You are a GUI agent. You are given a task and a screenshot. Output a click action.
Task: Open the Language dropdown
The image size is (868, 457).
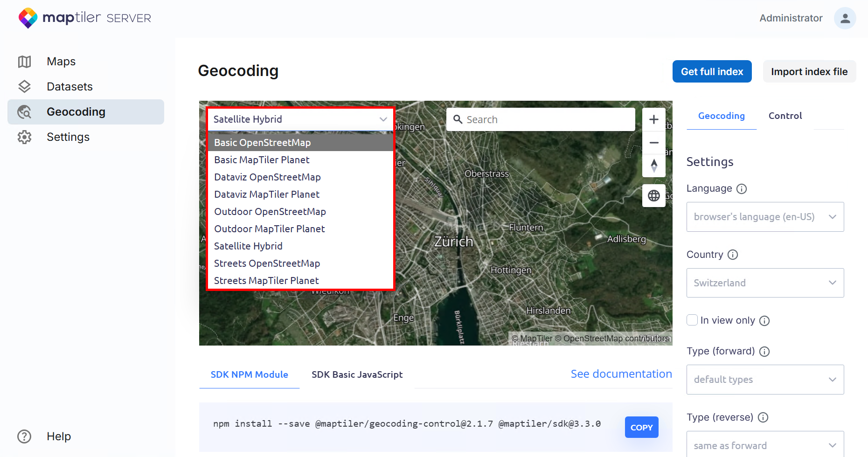(x=765, y=217)
